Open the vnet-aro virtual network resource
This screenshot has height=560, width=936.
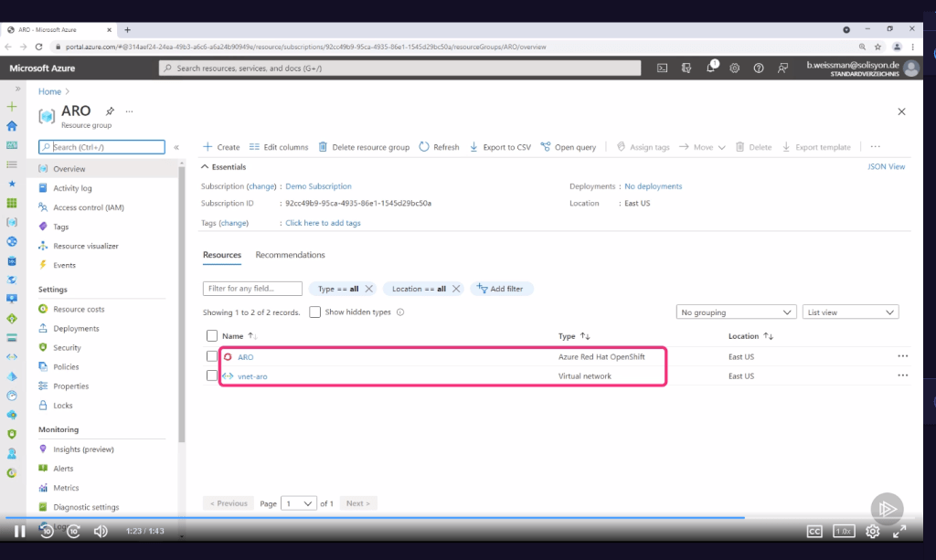(252, 376)
